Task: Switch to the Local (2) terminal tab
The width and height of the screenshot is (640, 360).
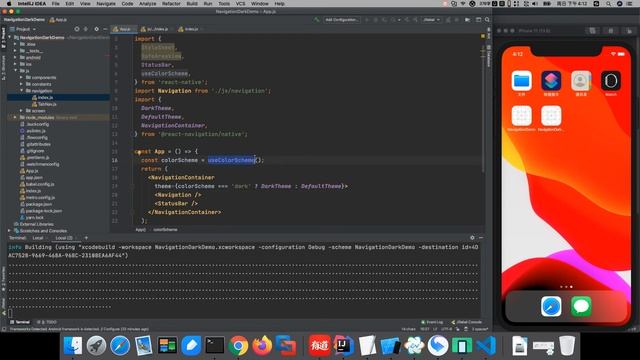Action: 64,238
